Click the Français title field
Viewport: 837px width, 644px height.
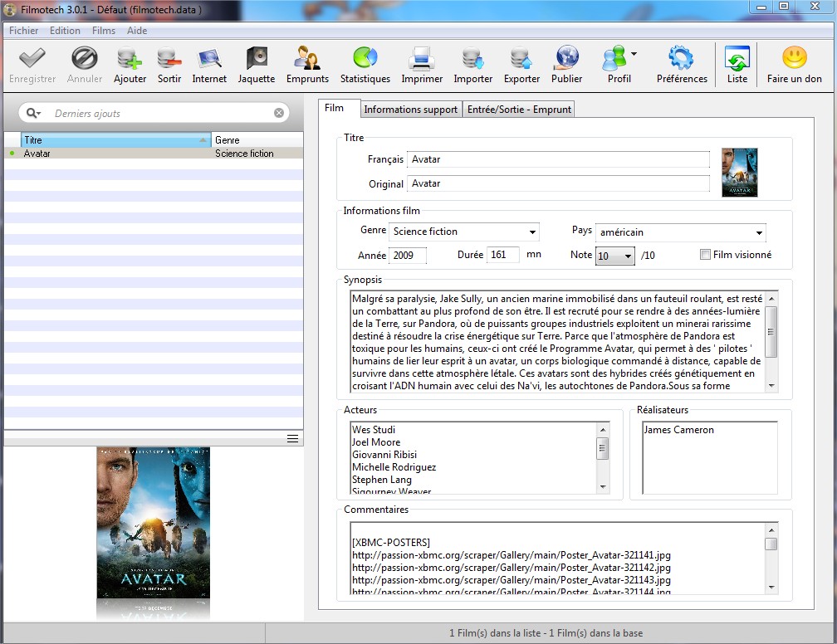558,159
